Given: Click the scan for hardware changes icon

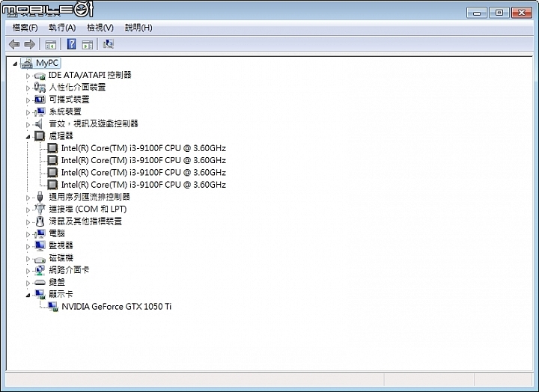Looking at the screenshot, I should [x=109, y=44].
